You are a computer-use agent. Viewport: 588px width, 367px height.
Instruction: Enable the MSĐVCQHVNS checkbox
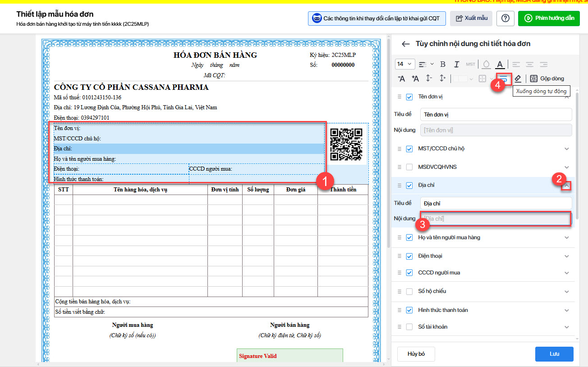[x=409, y=167]
